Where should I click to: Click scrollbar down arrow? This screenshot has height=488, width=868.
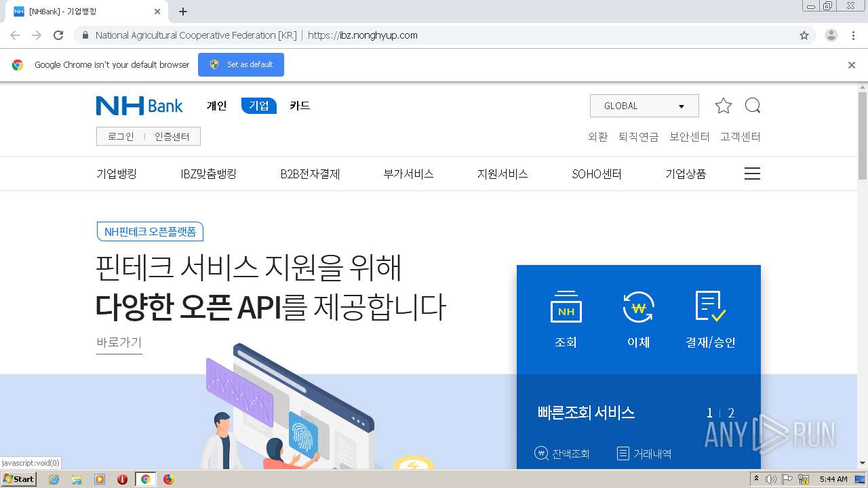point(863,464)
